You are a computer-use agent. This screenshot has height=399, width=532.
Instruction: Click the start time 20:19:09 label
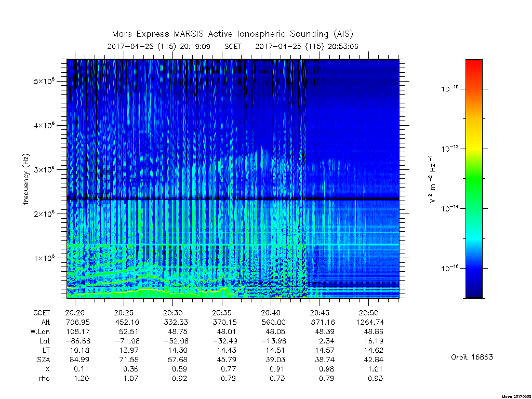(x=195, y=46)
